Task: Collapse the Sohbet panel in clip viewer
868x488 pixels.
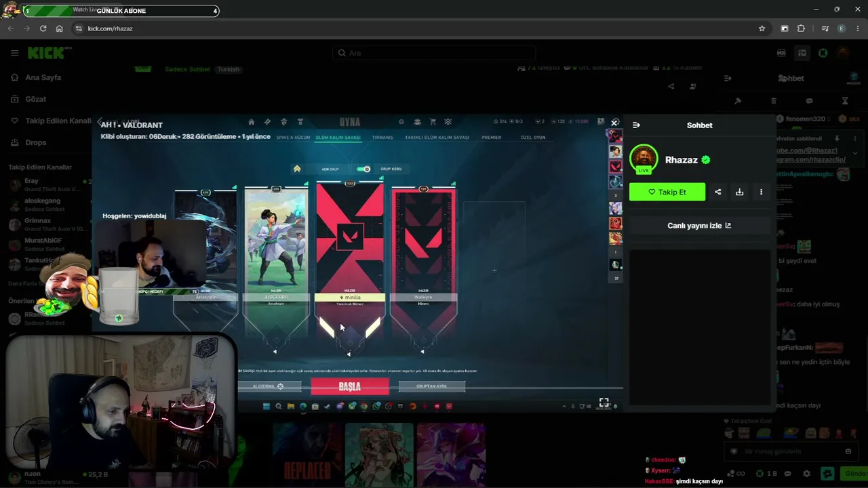Action: click(636, 125)
